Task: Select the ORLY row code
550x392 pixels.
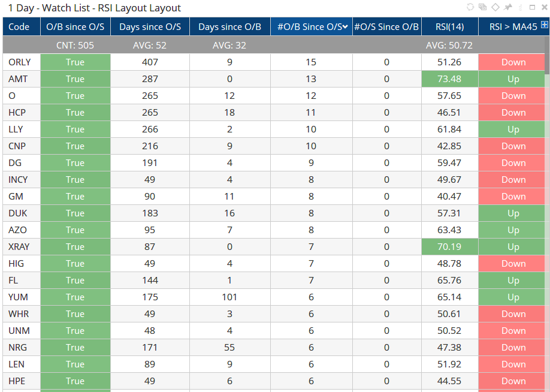Action: (x=20, y=62)
